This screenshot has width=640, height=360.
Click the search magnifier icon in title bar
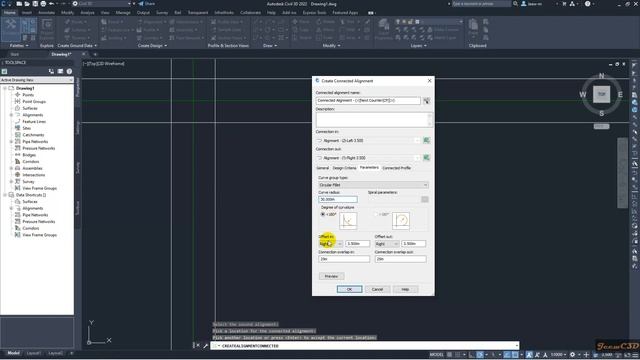pos(516,4)
